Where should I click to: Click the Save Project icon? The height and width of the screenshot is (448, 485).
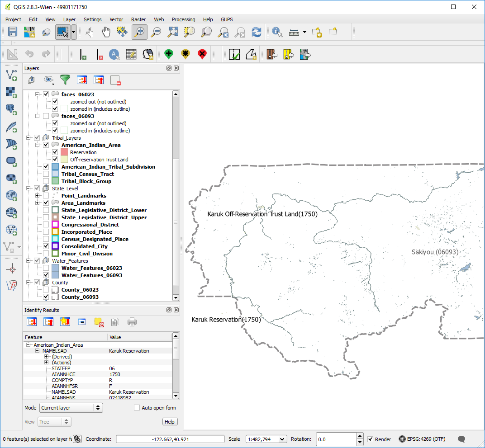click(12, 32)
